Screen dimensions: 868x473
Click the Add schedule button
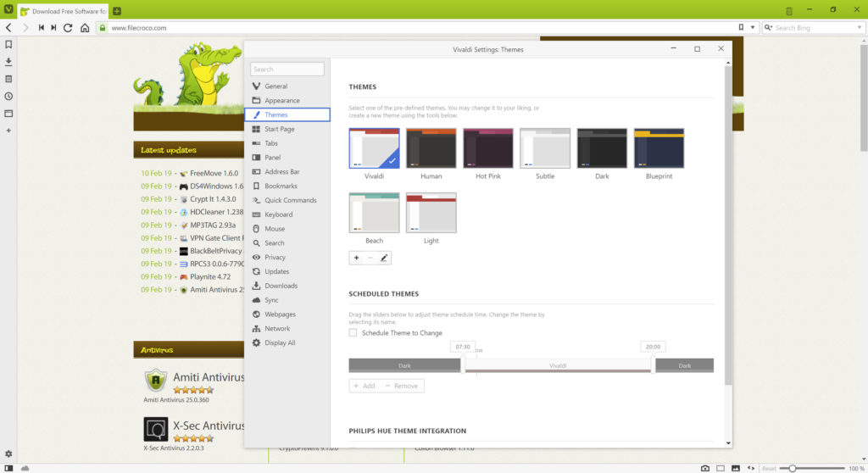(x=364, y=386)
